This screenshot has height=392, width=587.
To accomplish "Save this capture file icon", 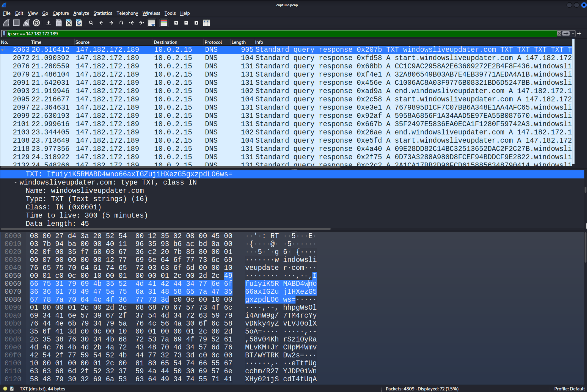I will (59, 23).
